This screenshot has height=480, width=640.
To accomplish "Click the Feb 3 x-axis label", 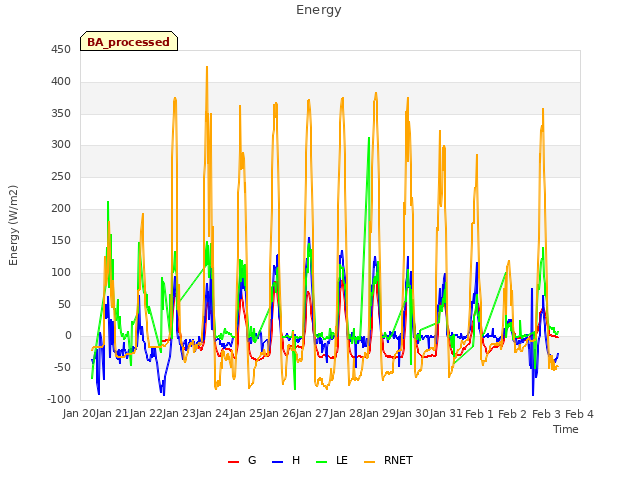I will click(x=547, y=414).
